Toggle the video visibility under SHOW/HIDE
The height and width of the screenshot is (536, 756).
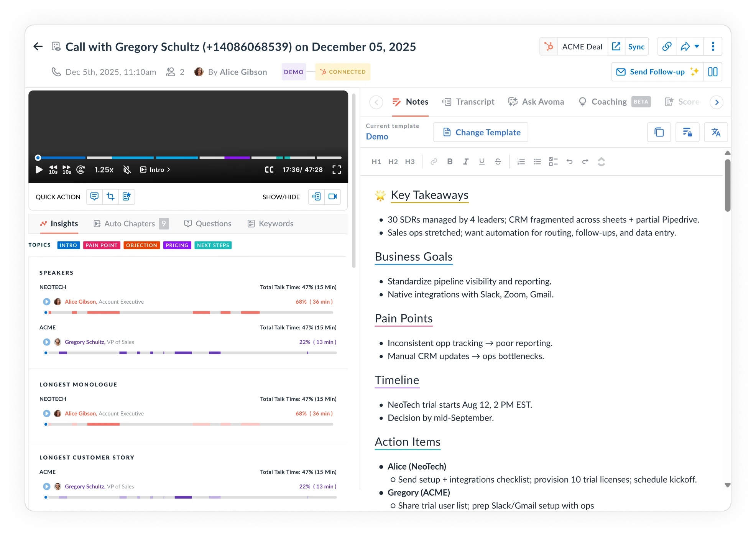333,197
